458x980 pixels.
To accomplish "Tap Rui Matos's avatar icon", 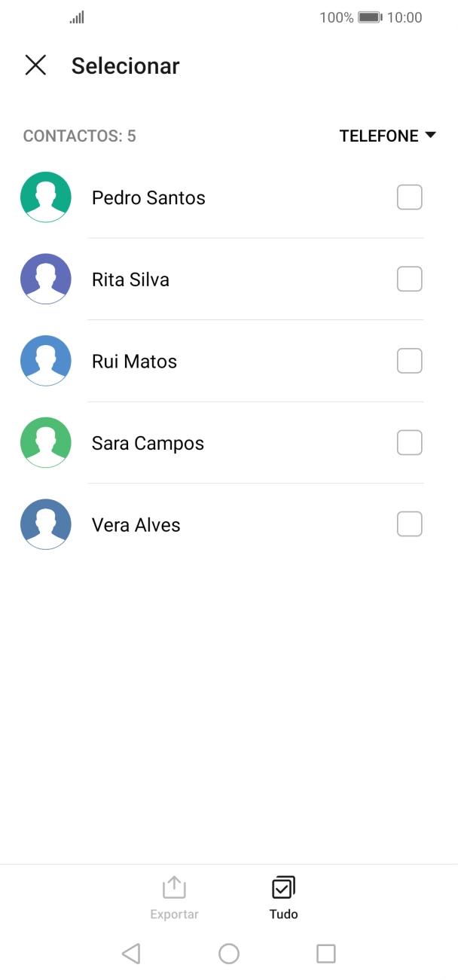I will 45,360.
